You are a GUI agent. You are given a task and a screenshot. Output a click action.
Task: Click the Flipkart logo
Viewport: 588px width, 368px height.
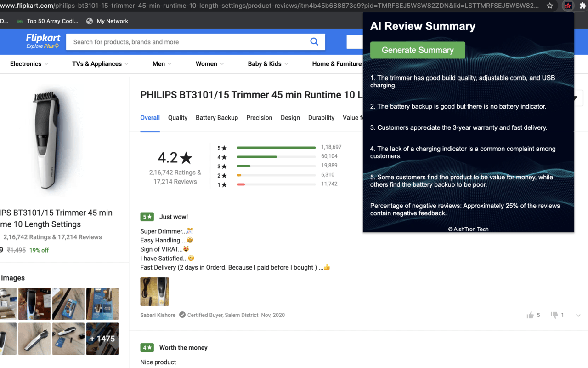point(43,38)
